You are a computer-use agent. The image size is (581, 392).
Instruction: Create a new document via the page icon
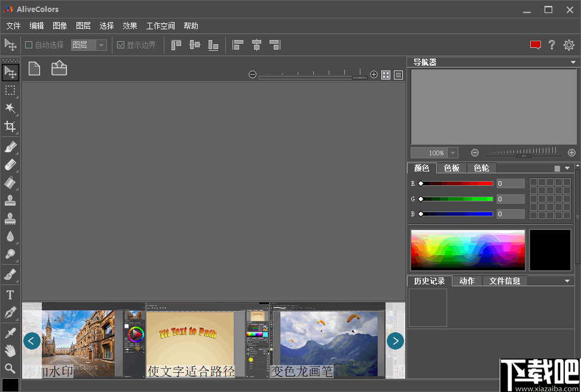pos(34,68)
